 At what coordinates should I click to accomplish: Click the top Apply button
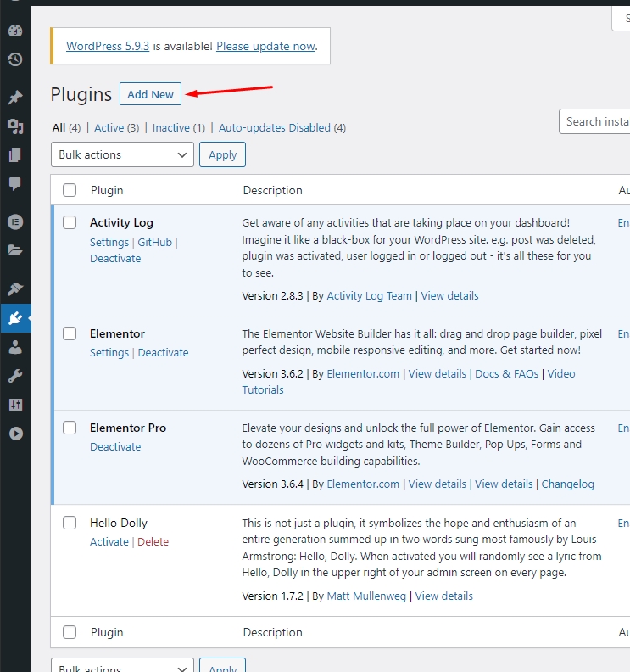point(222,154)
